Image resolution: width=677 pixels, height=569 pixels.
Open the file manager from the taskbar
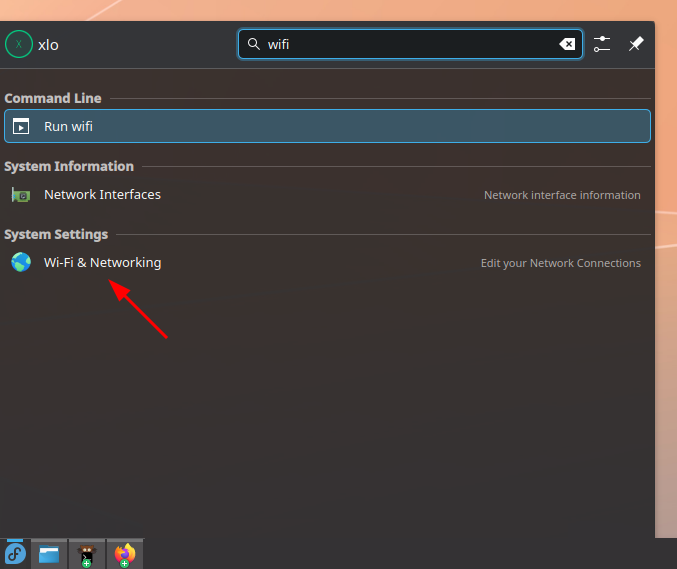coord(49,554)
